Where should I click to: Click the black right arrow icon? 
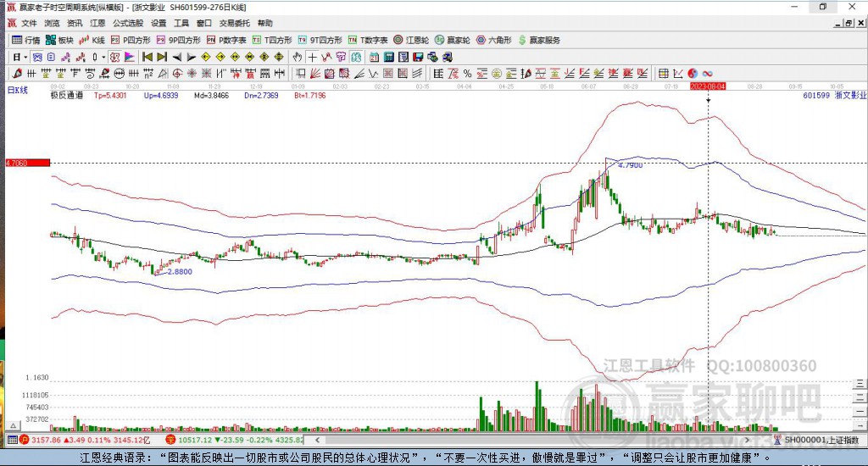(x=192, y=57)
